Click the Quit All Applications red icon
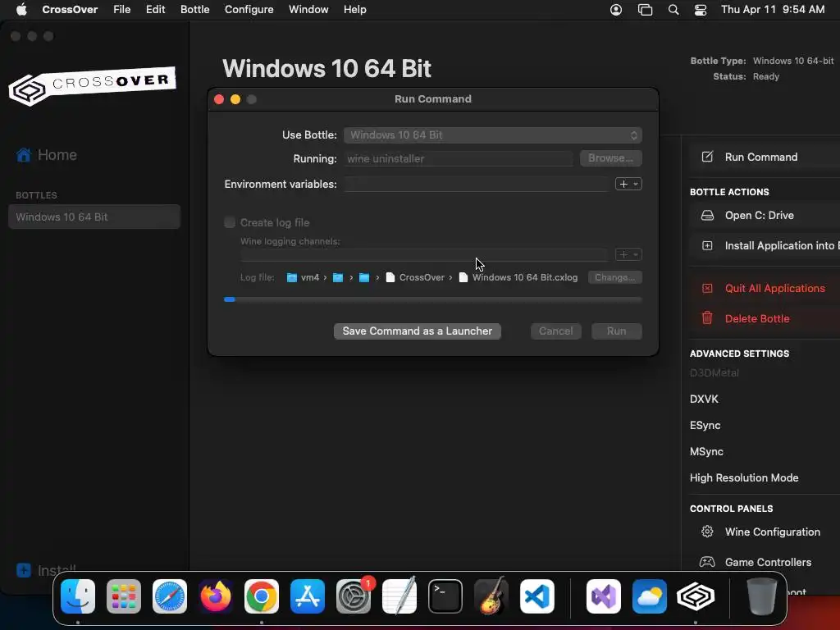Screen dimensions: 840x630 707,288
